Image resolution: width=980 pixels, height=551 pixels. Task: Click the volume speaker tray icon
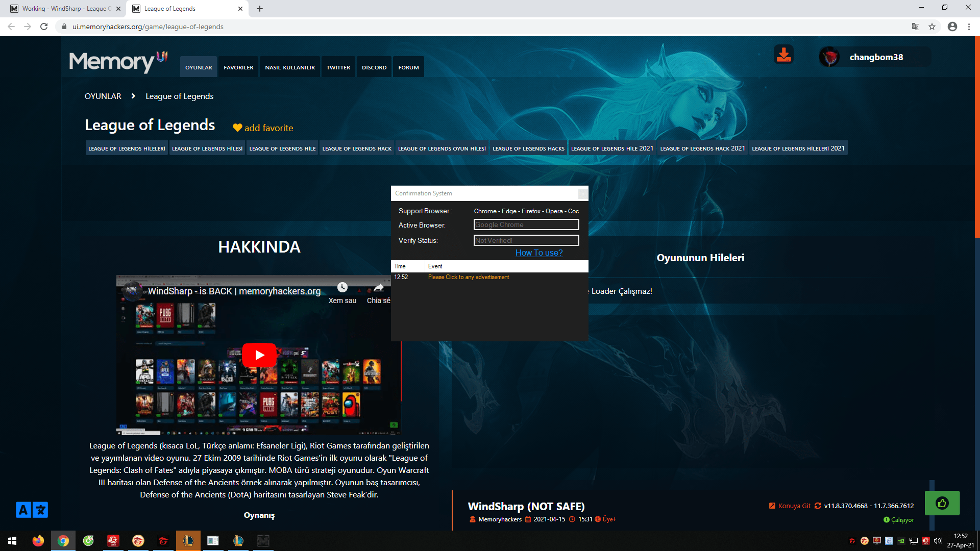click(x=938, y=541)
